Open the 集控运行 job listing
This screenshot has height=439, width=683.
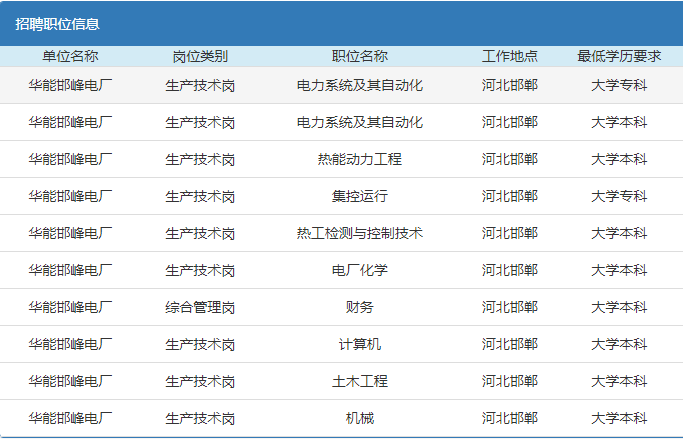coord(359,196)
